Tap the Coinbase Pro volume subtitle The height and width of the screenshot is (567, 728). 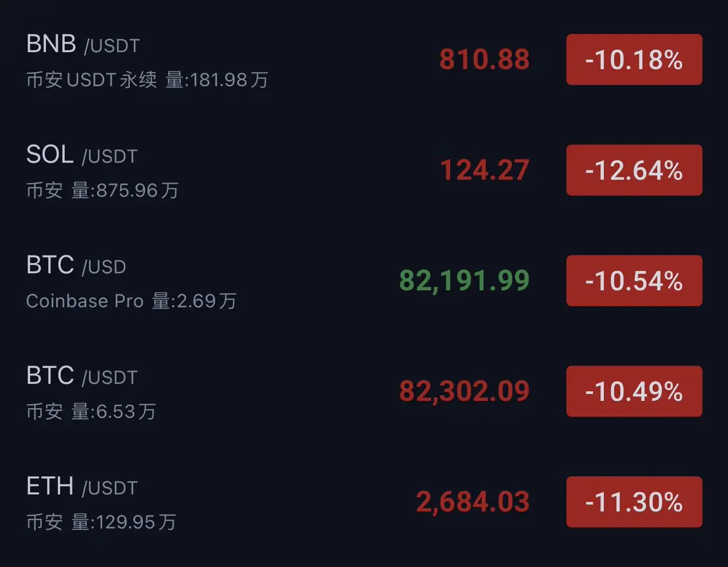tap(131, 301)
